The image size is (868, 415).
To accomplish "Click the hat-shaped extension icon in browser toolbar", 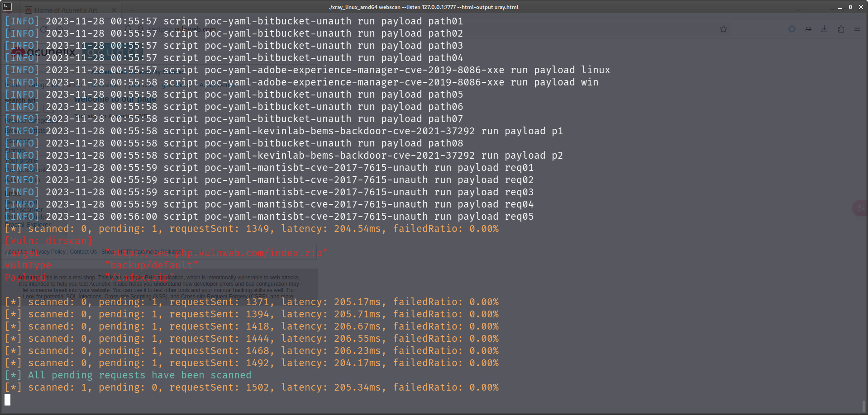I will pyautogui.click(x=808, y=29).
